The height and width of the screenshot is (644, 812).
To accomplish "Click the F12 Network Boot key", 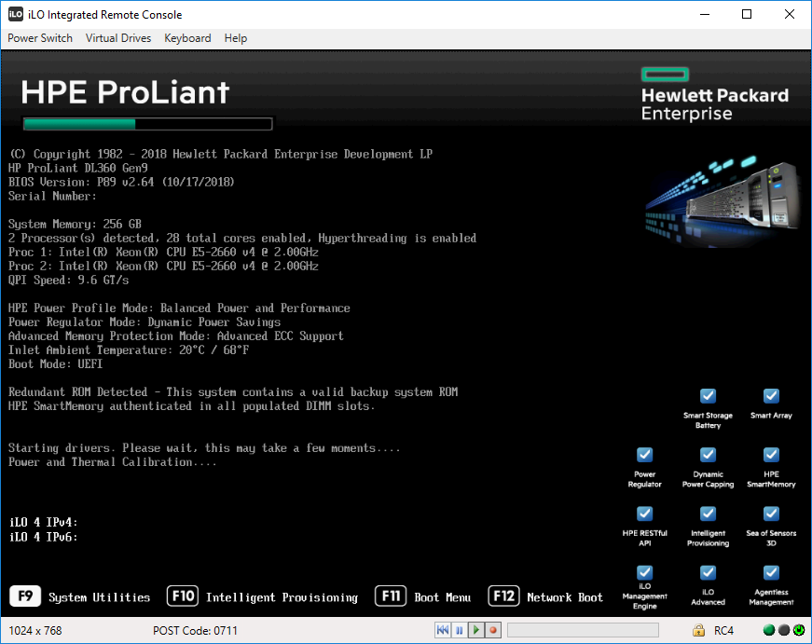I will point(503,596).
